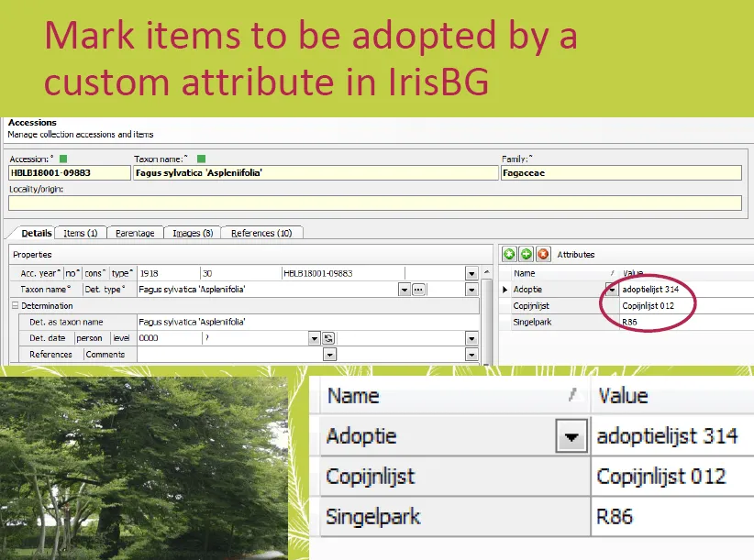
Task: Click the green indicator beside the Taxon name label
Action: [x=201, y=159]
